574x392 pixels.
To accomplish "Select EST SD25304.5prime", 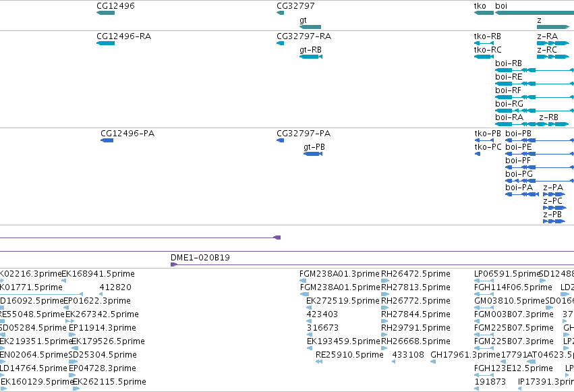I will point(74,362).
